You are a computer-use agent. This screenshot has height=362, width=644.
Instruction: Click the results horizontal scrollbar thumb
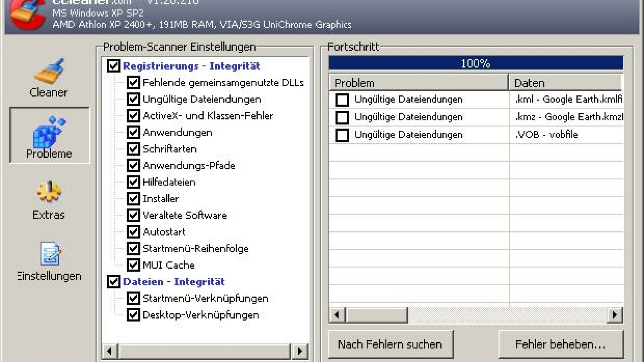coord(377,315)
